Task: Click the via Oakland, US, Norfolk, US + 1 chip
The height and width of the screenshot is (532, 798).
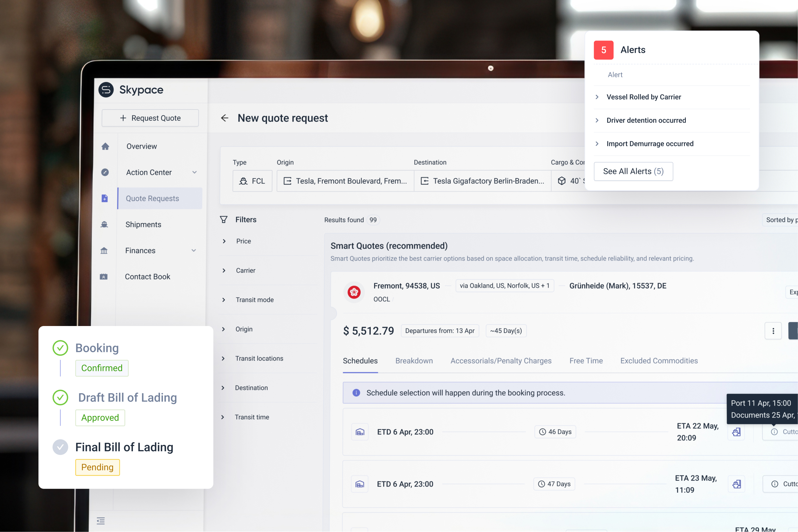Action: [505, 286]
